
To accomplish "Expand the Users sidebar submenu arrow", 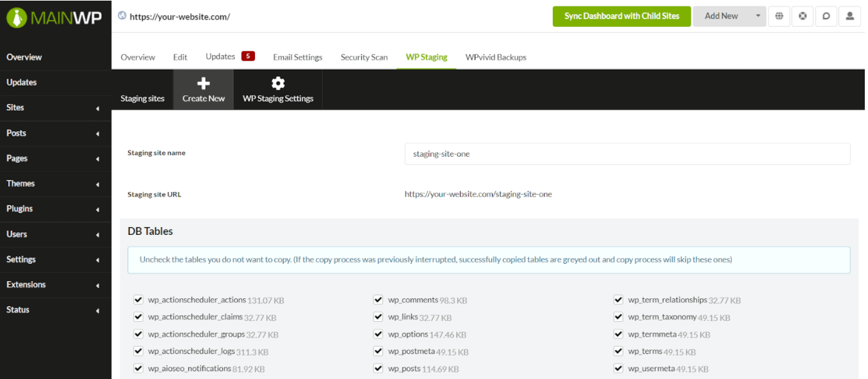I will tap(97, 235).
